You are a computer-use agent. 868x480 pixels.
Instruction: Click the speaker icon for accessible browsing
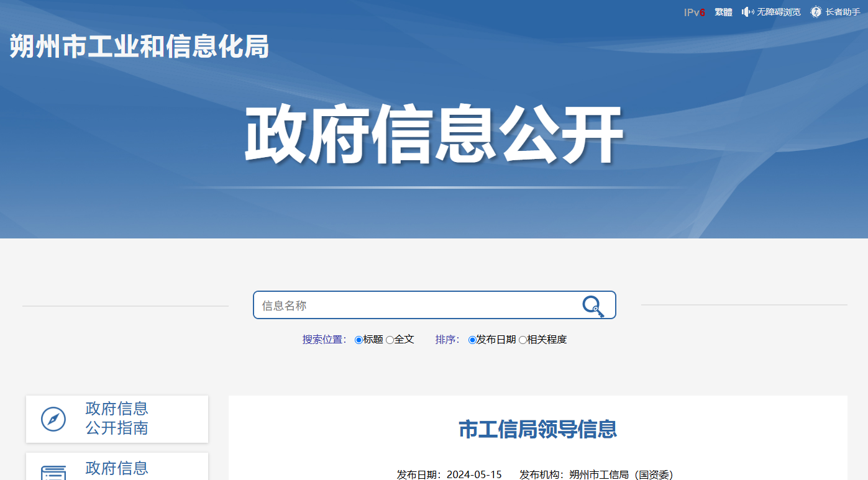[x=748, y=12]
